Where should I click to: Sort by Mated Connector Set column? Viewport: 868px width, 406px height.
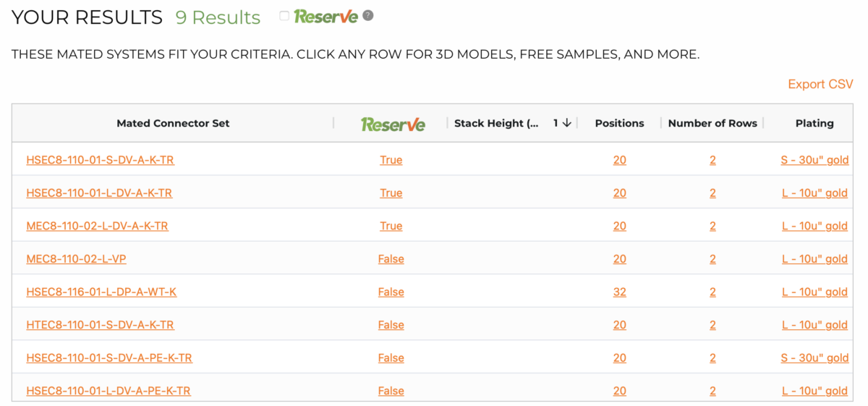173,123
